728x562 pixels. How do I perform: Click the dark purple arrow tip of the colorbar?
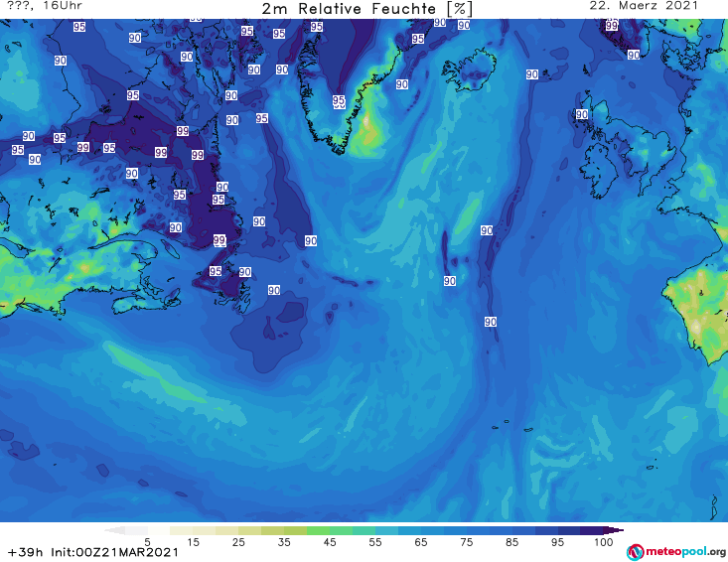click(614, 530)
